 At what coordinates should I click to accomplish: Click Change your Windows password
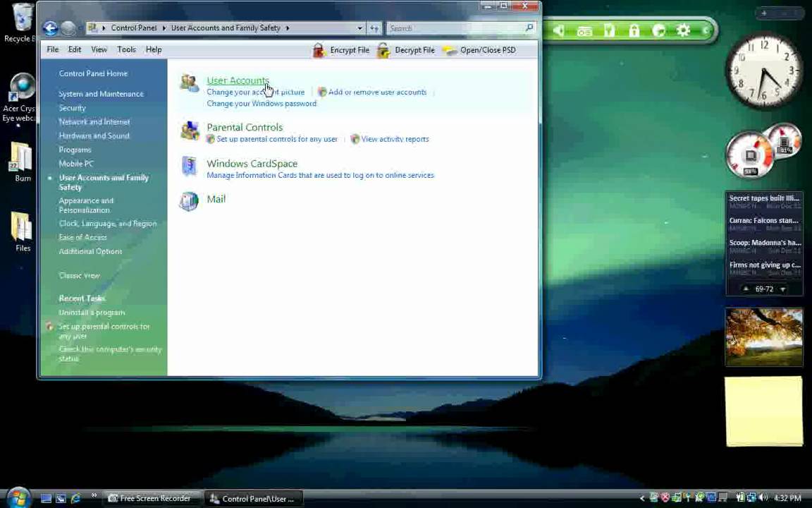point(262,104)
